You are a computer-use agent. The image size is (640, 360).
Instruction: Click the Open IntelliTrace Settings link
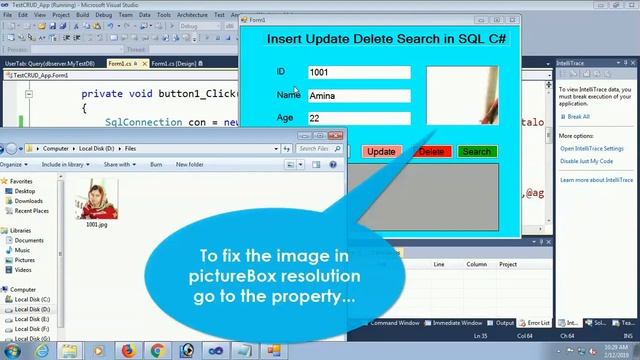point(591,149)
